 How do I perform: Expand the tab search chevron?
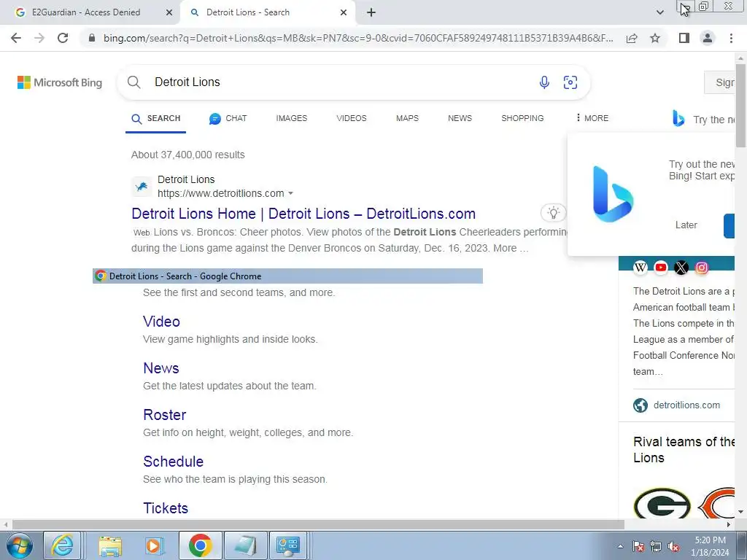[659, 12]
